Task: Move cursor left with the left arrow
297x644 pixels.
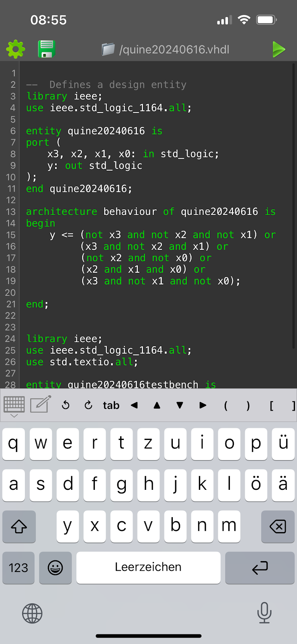Action: pos(134,405)
